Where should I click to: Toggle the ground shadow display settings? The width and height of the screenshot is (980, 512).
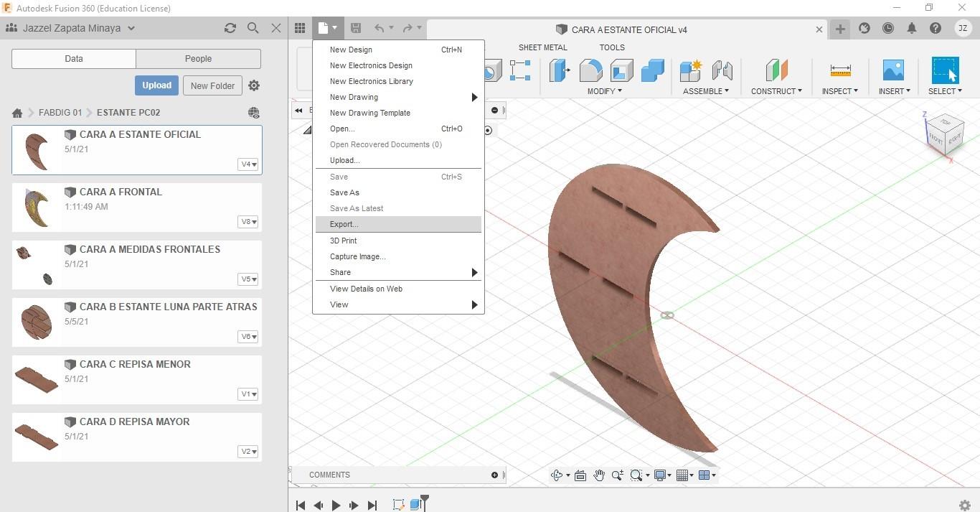(x=660, y=475)
